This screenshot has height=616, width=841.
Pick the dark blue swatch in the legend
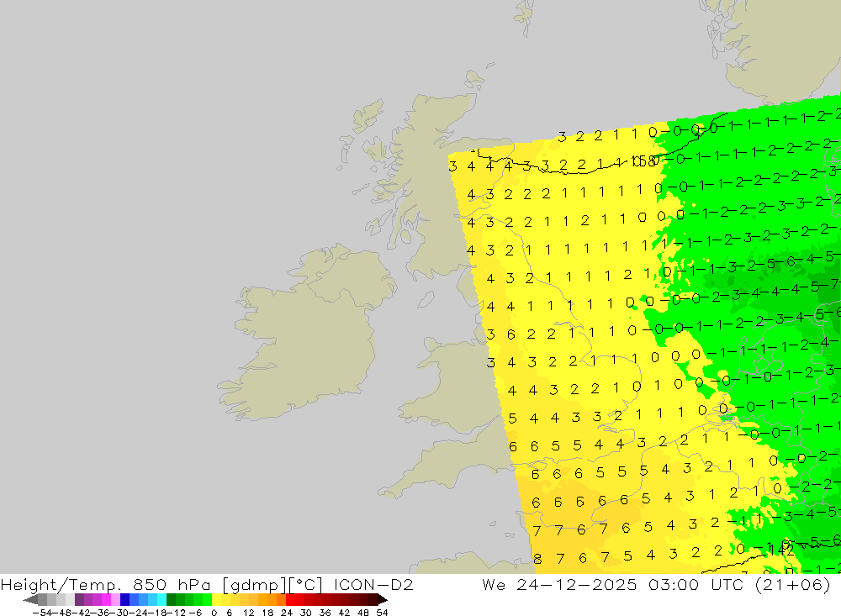(124, 600)
